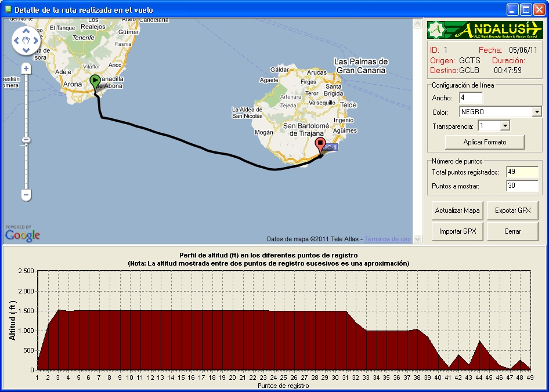Click the "Agüimes" label on the map
The height and width of the screenshot is (392, 549).
pos(345,130)
